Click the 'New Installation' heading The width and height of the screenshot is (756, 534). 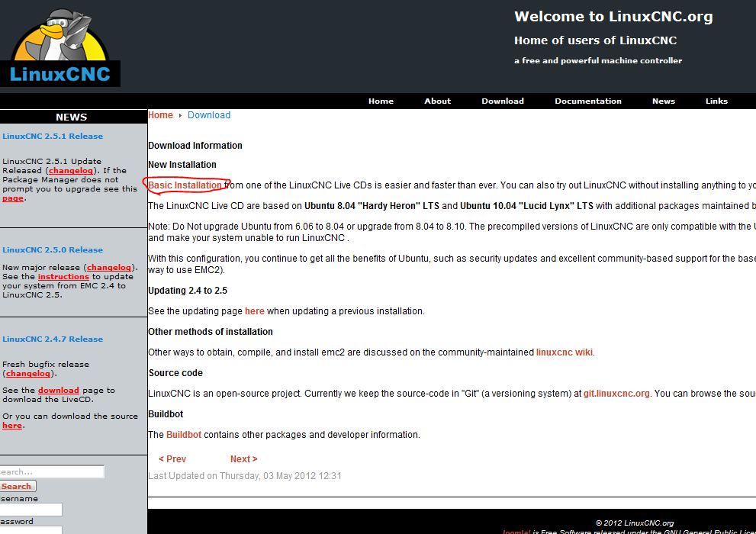(182, 165)
